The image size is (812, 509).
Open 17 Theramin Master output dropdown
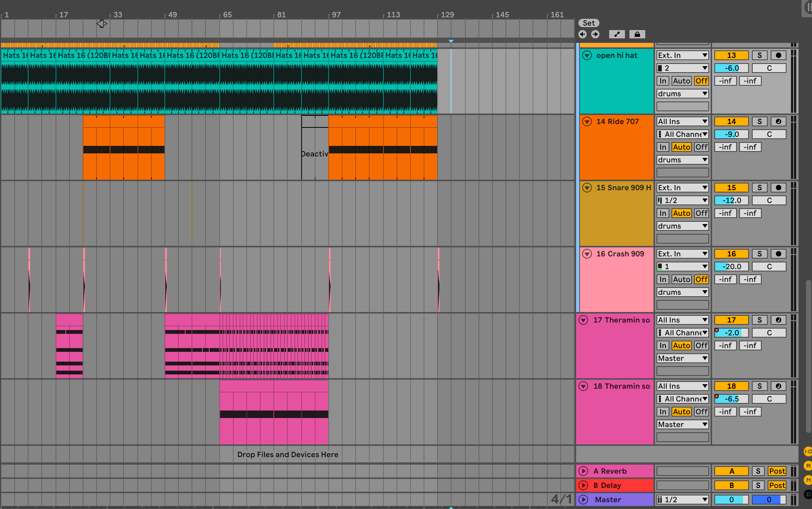[x=682, y=358]
